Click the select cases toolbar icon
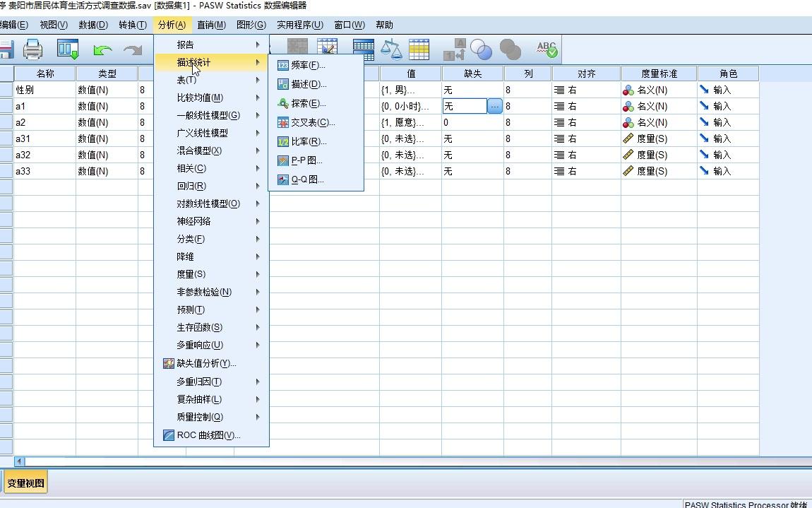This screenshot has width=812, height=508. tap(419, 49)
